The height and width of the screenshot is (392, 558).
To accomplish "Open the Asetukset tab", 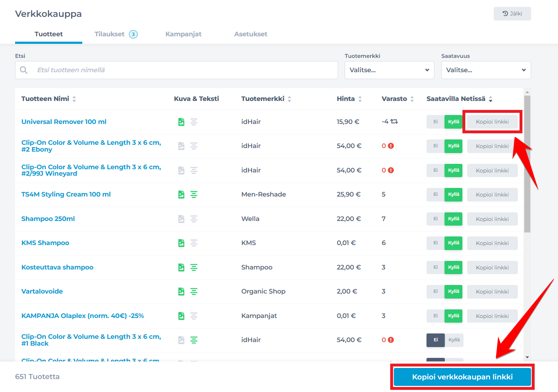I will [x=251, y=34].
